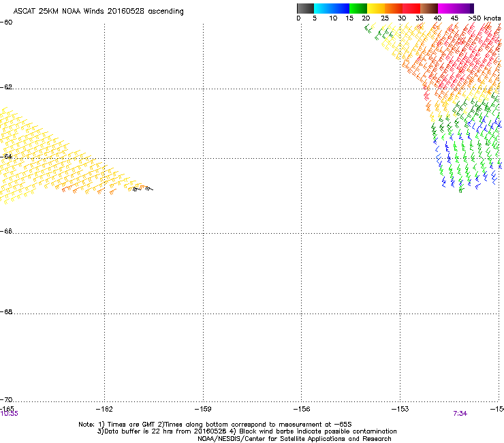Click the -162 longitude axis label
Screen dimensions: 504x443
click(x=104, y=409)
